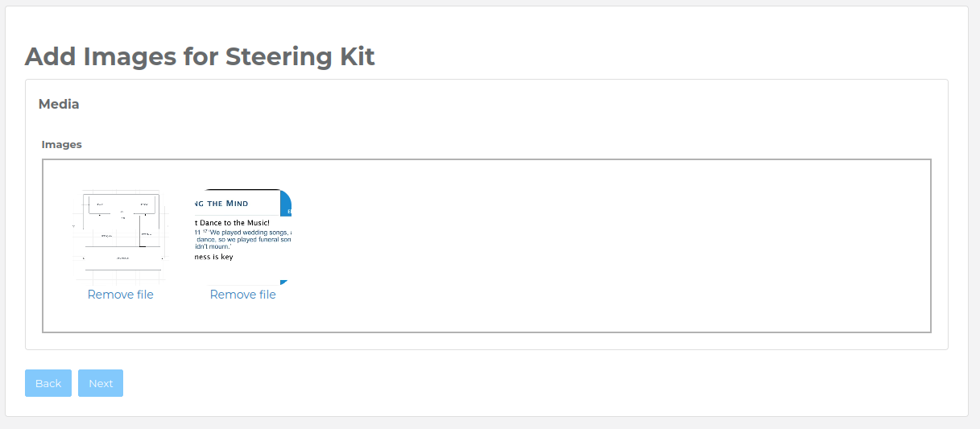Click the small blue triangle at the slide's bottom corner
Viewport: 980px width, 429px height.
click(283, 282)
